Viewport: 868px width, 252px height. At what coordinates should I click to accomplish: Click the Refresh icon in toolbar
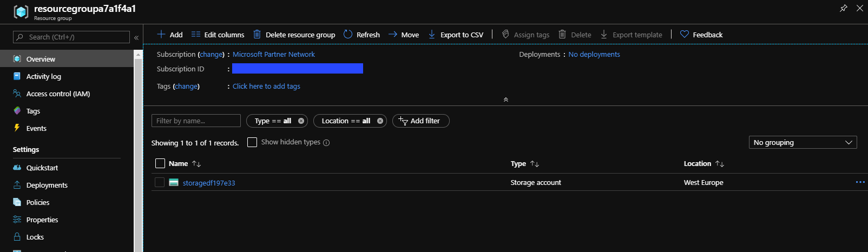348,35
